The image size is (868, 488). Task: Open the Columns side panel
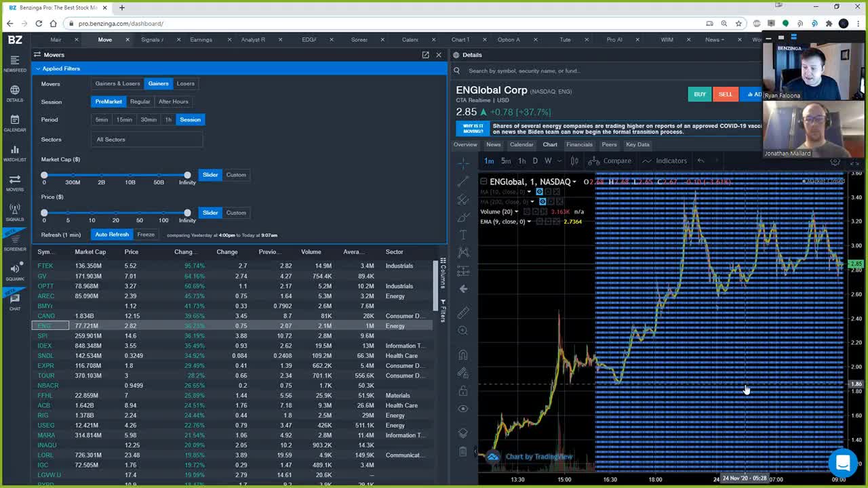(443, 273)
